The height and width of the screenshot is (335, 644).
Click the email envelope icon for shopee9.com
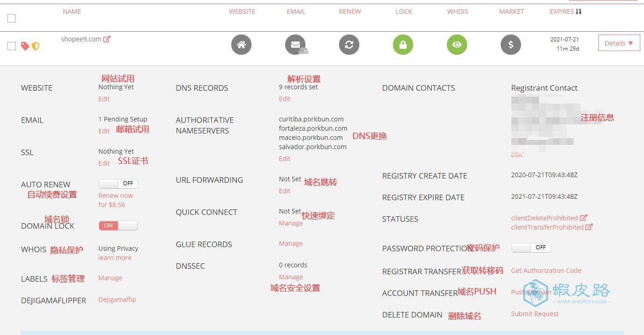[295, 45]
